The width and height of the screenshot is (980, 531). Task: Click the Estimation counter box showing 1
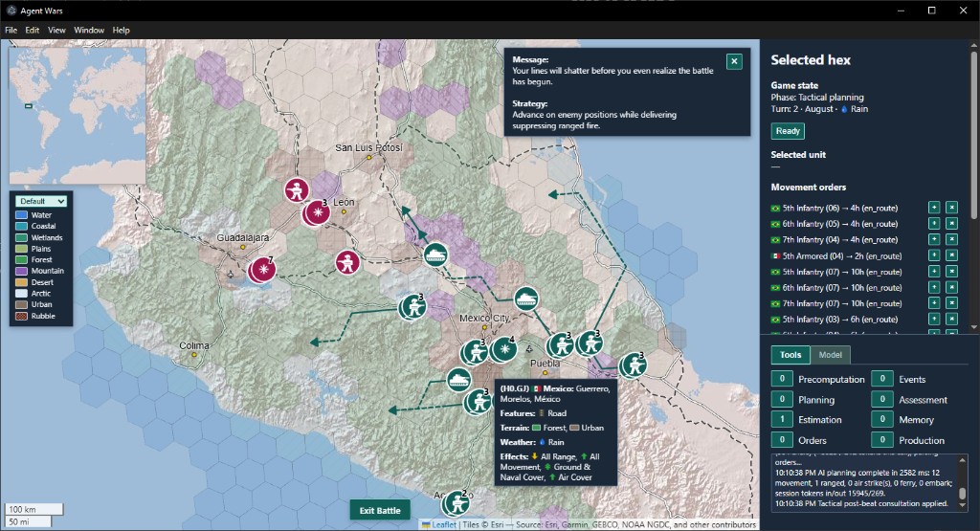tap(782, 419)
